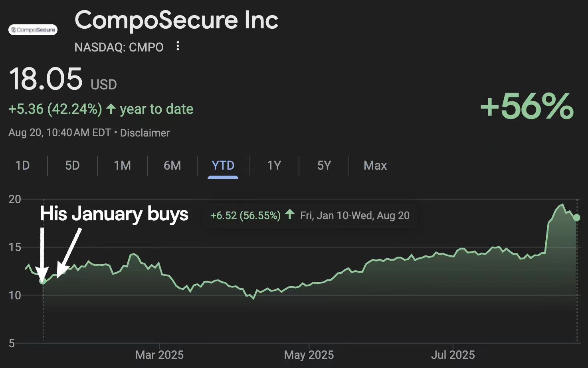
Task: Click the up arrow in the chart tooltip
Action: tap(290, 215)
